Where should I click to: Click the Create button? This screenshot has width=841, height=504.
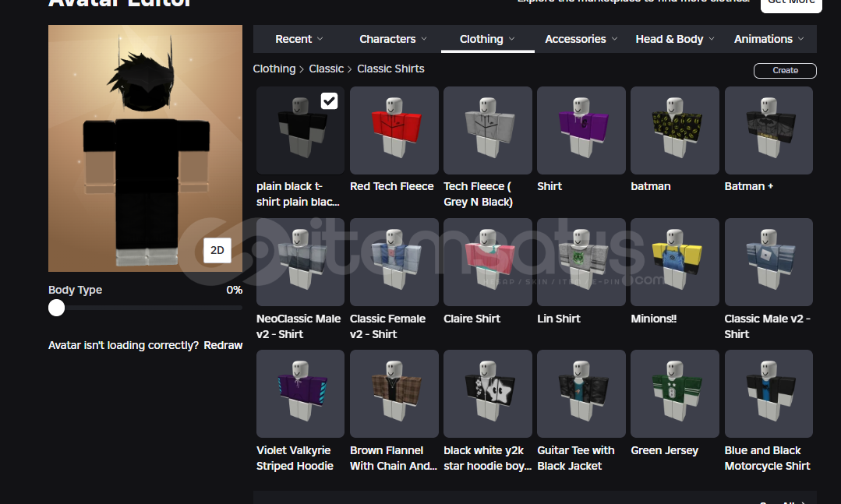(785, 70)
